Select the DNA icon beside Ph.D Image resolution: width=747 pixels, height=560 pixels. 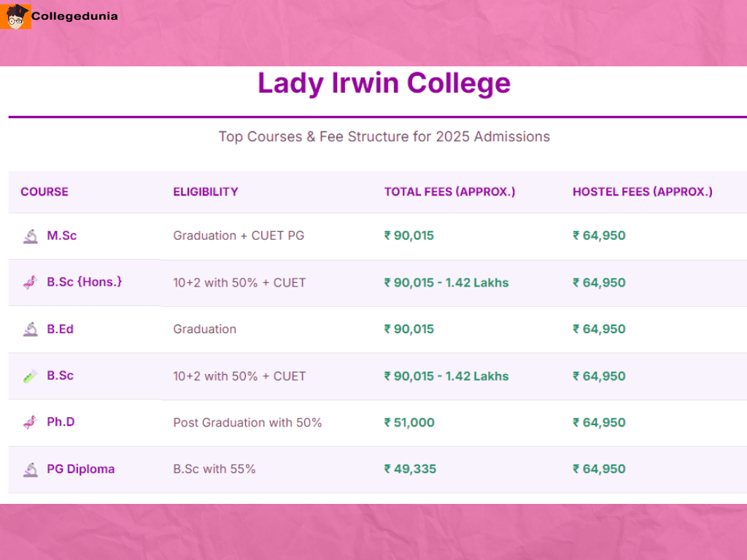[x=31, y=422]
